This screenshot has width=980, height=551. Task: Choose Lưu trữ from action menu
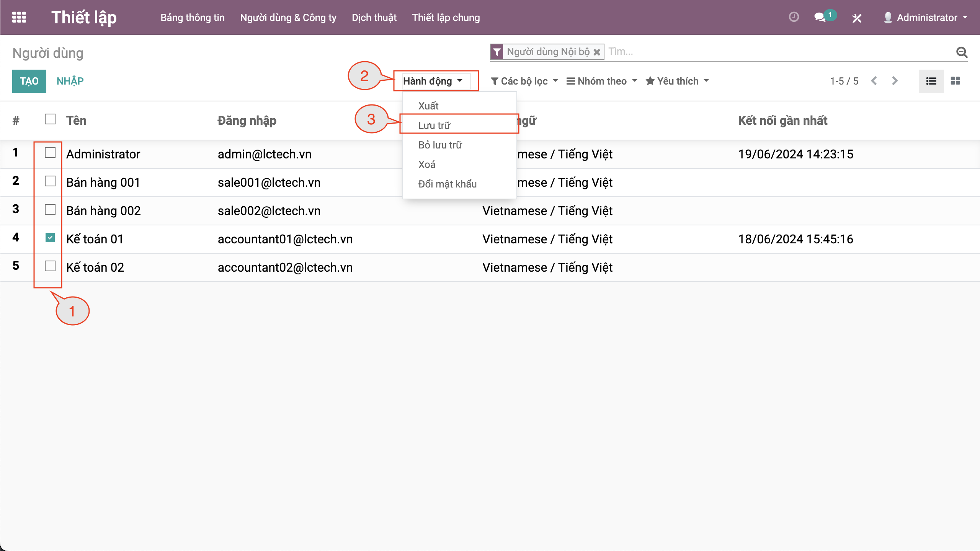pyautogui.click(x=434, y=126)
